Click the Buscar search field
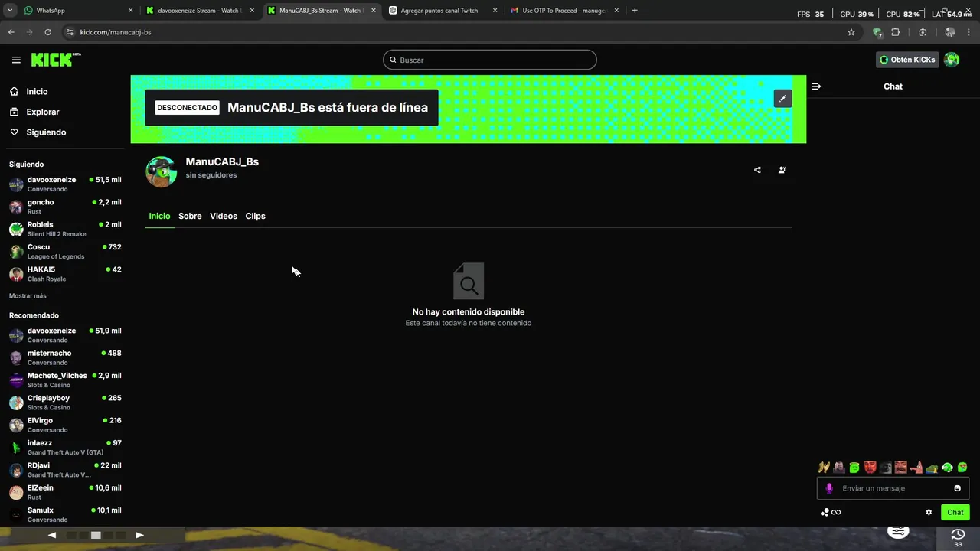 [490, 60]
